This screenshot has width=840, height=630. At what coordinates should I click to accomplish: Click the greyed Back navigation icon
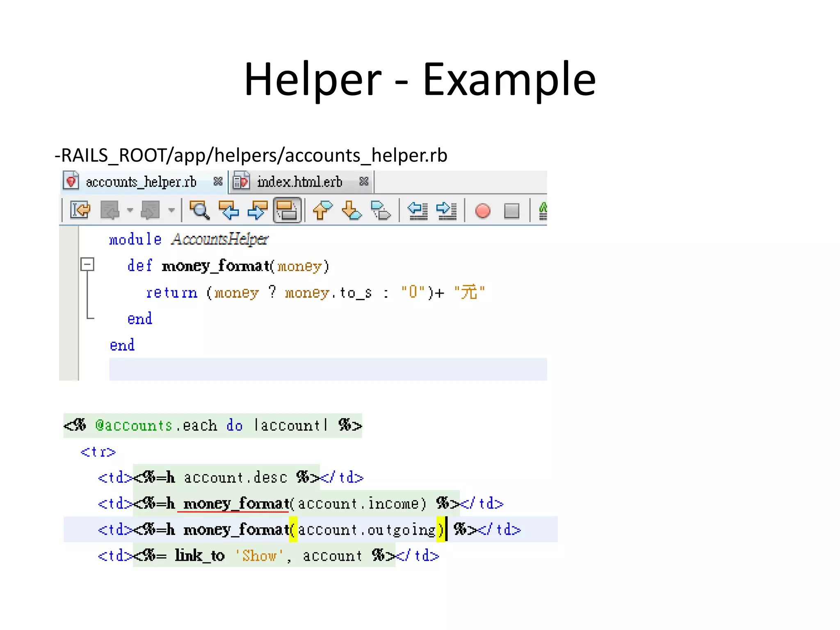(110, 210)
